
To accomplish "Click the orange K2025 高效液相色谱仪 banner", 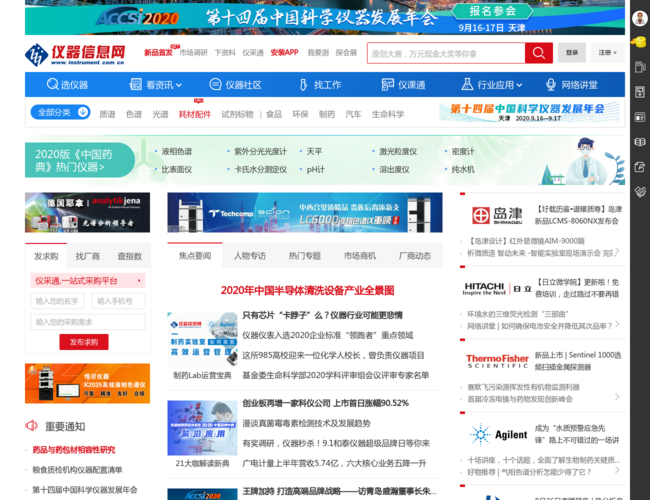I will pyautogui.click(x=87, y=383).
